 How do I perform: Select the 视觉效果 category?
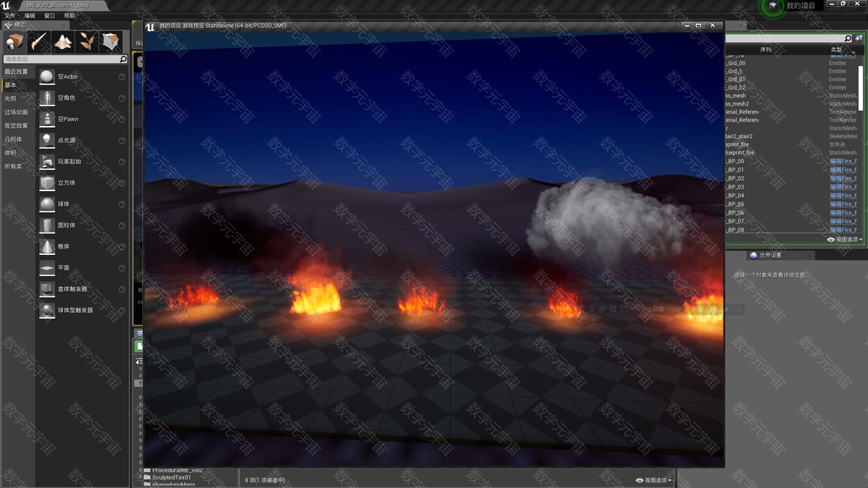tap(16, 125)
